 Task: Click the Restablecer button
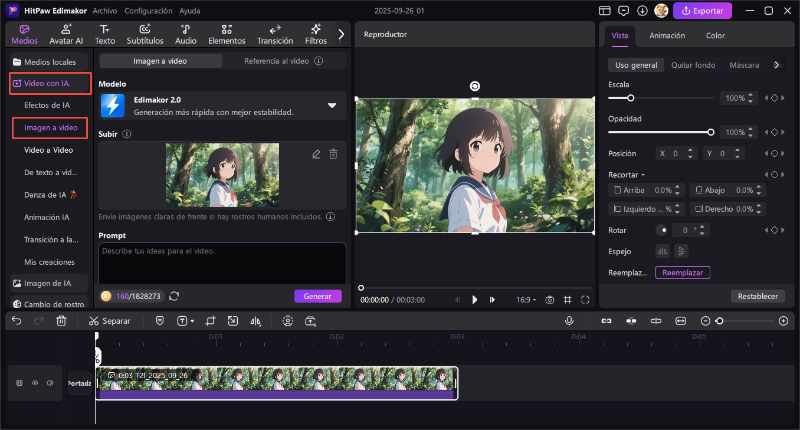pos(758,296)
